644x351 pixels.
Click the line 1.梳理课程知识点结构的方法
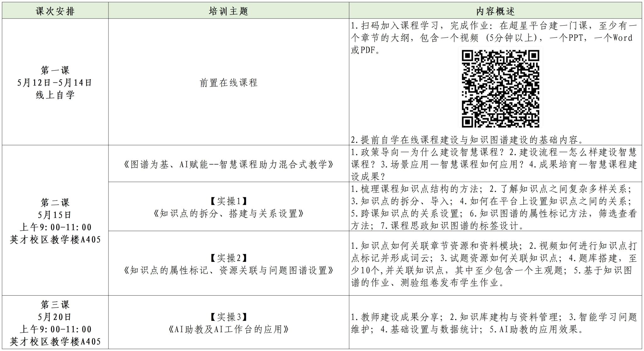(x=491, y=189)
